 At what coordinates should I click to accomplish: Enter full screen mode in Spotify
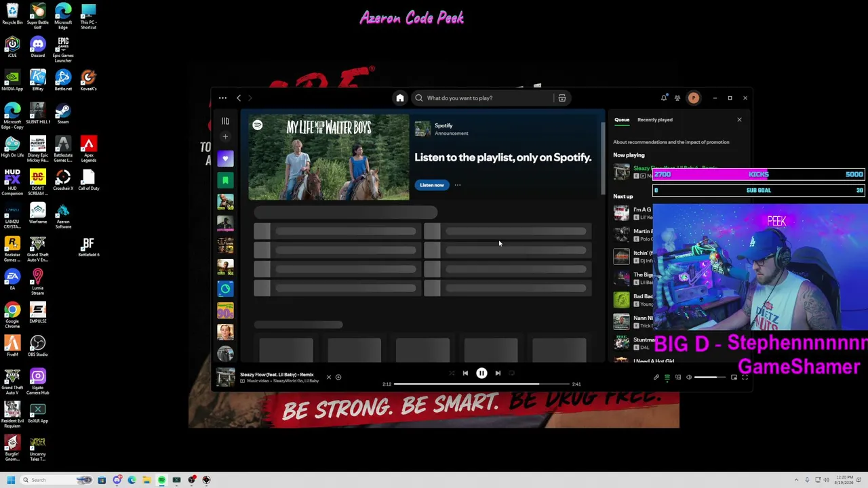click(x=745, y=378)
